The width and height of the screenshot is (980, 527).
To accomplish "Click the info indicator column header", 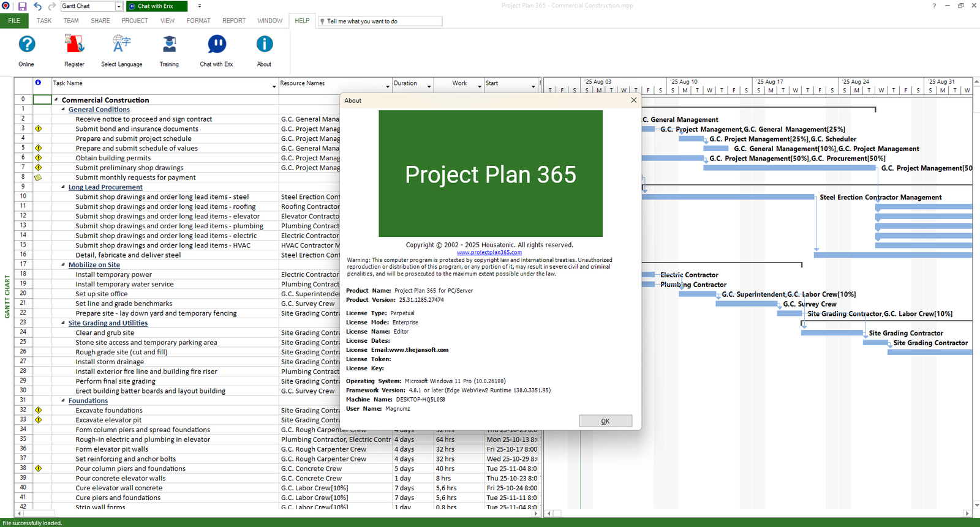I will (38, 83).
